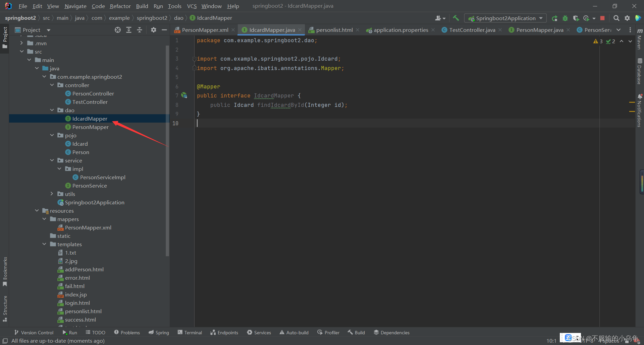Rerun Springboot2Application with the green arrow
The height and width of the screenshot is (345, 644).
click(x=555, y=18)
